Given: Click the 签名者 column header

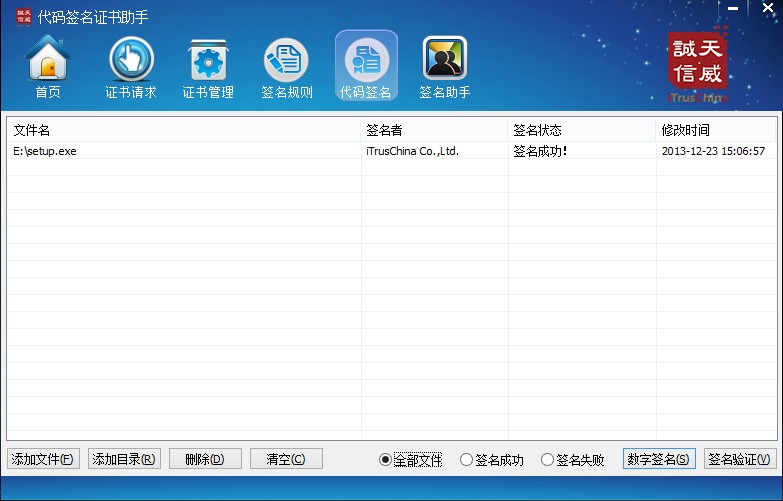Looking at the screenshot, I should pos(434,130).
